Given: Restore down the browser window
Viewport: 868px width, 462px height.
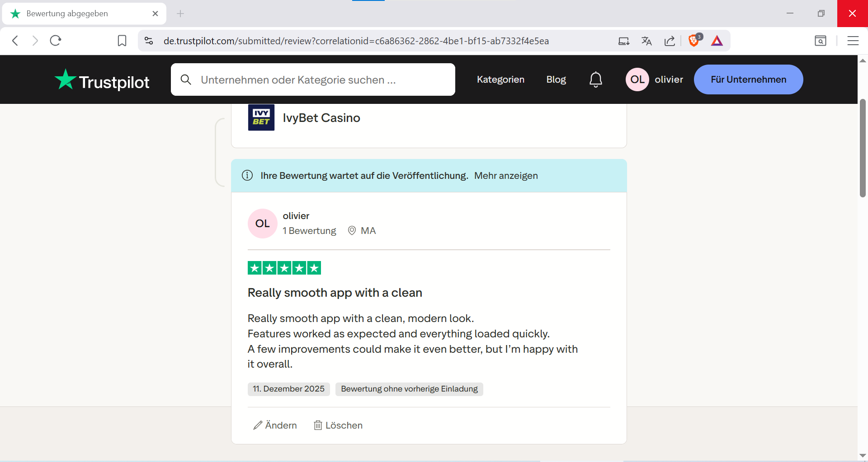Looking at the screenshot, I should click(821, 14).
